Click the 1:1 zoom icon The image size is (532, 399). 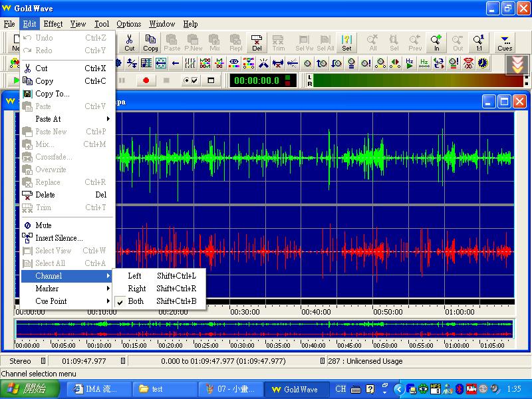[x=479, y=43]
